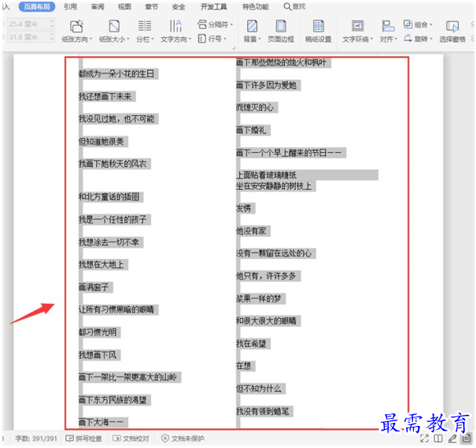The image size is (476, 448).
Task: Open the 对齐 align menu
Action: (x=388, y=31)
